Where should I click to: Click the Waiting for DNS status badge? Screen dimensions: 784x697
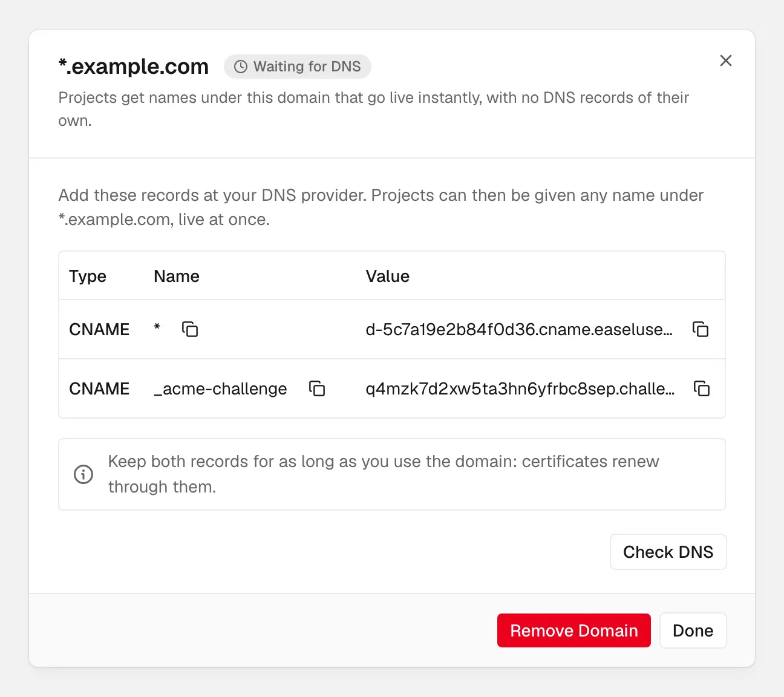[298, 67]
